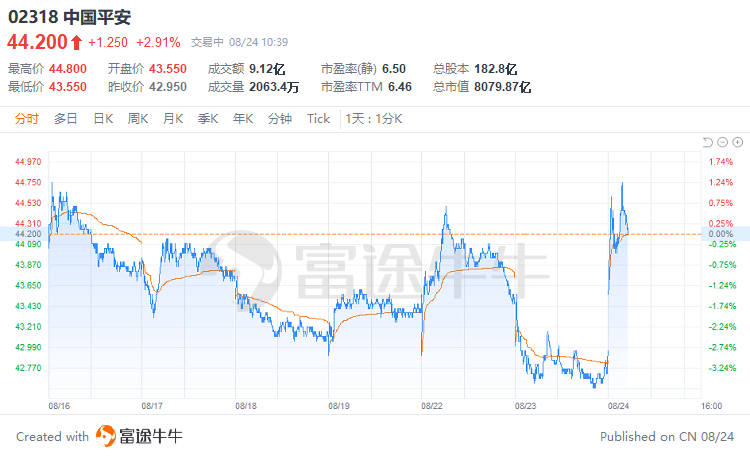This screenshot has height=457, width=750.
Task: Click the 0.00% percent axis label
Action: (x=720, y=234)
